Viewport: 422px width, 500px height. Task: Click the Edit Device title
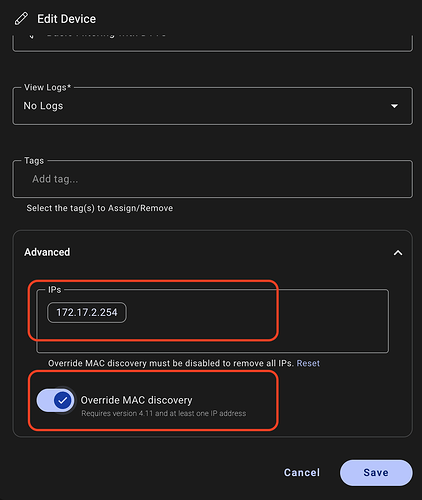click(66, 19)
